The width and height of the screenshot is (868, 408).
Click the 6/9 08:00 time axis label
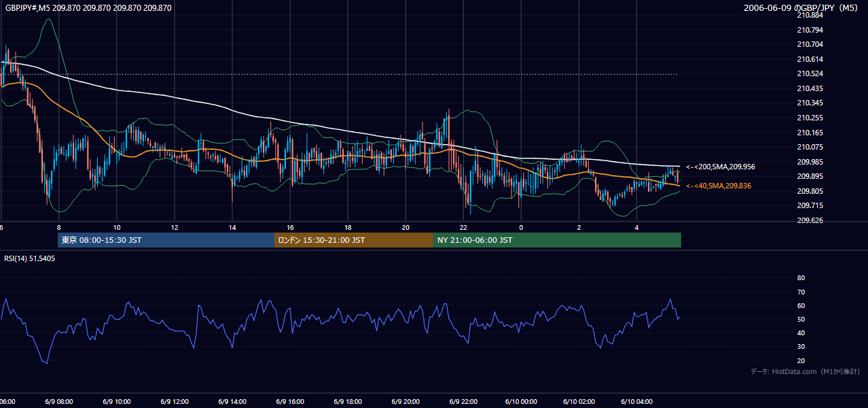[x=59, y=401]
